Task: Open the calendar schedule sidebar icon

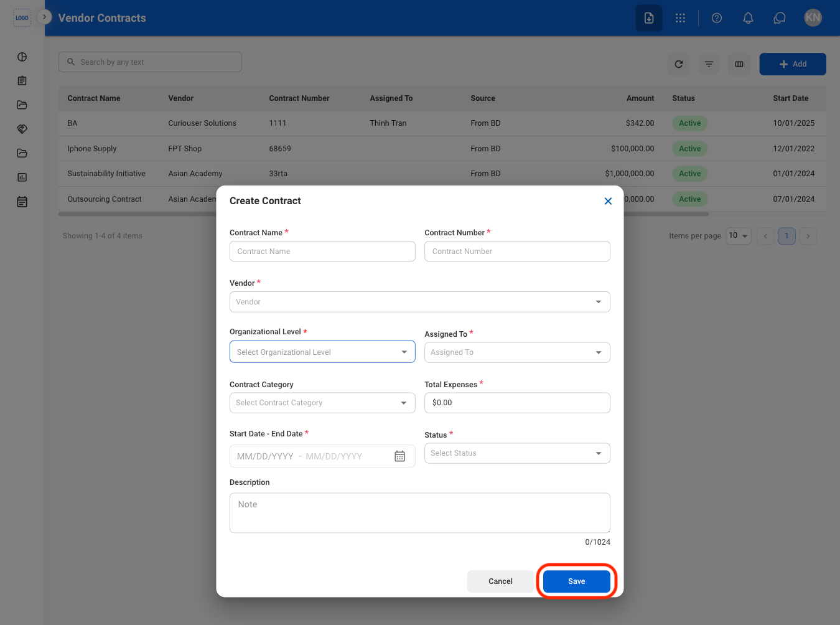Action: (22, 202)
